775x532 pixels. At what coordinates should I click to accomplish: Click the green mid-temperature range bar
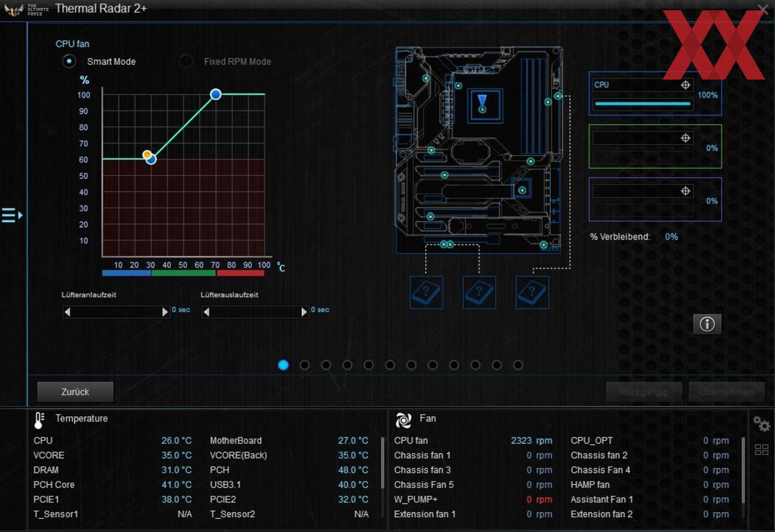click(x=183, y=273)
